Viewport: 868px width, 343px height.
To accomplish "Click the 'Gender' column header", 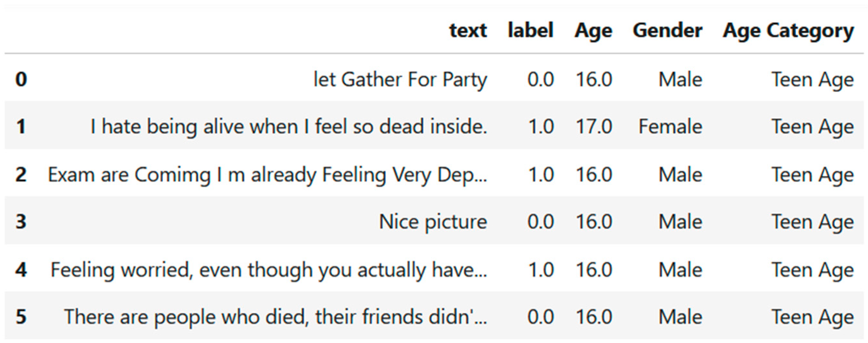I will tap(667, 30).
